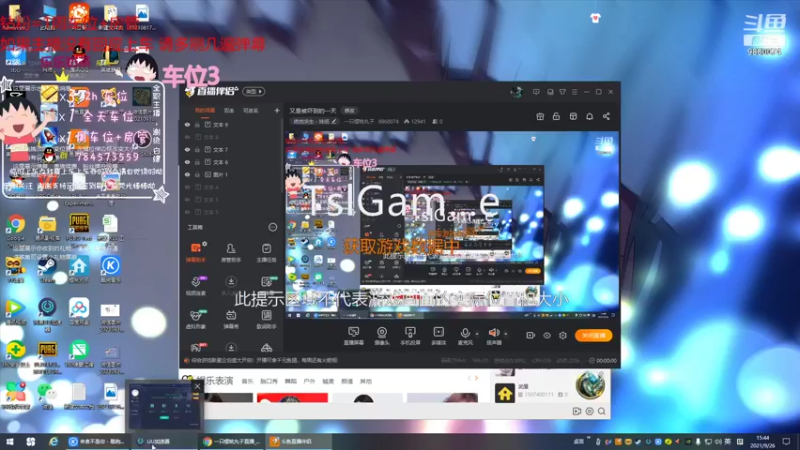This screenshot has height=450, width=800.
Task: Open the 主播任务 tool
Action: [x=266, y=252]
